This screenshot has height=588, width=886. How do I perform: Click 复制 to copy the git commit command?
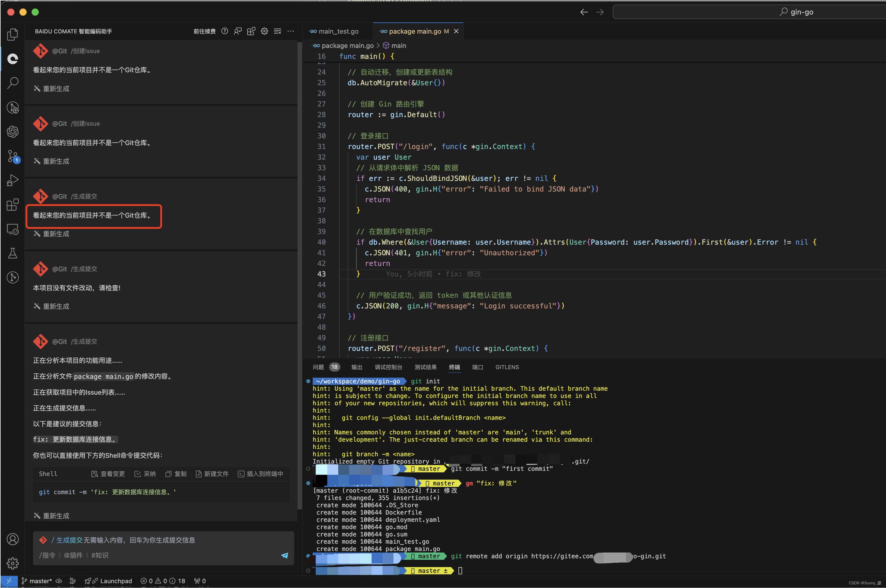176,474
